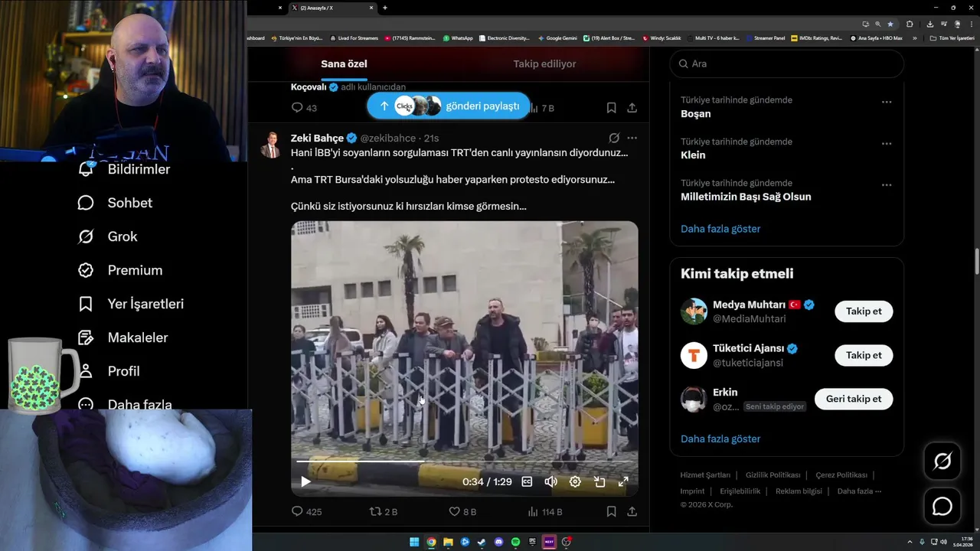980x551 pixels.
Task: Open Profil in the sidebar
Action: [x=109, y=371]
